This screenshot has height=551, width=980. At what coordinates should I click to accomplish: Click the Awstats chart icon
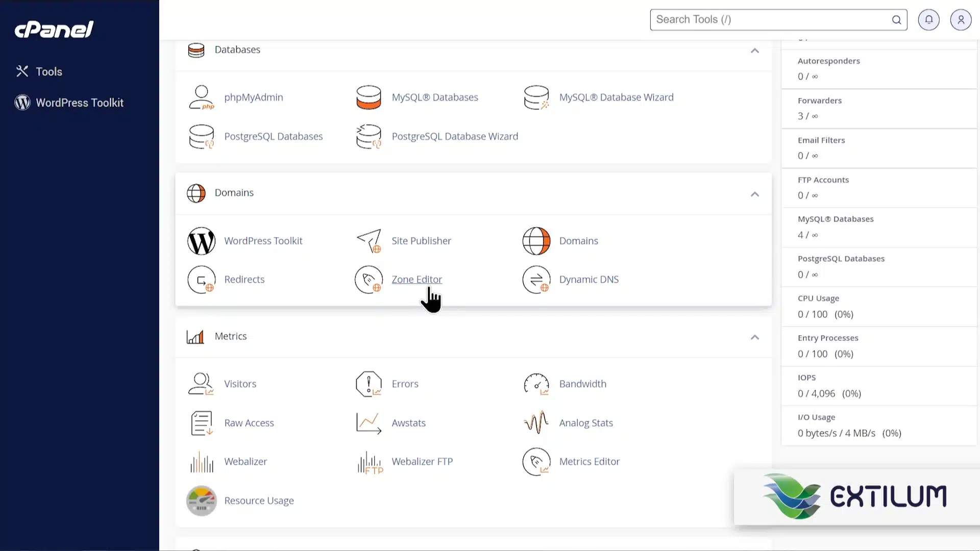click(x=369, y=423)
